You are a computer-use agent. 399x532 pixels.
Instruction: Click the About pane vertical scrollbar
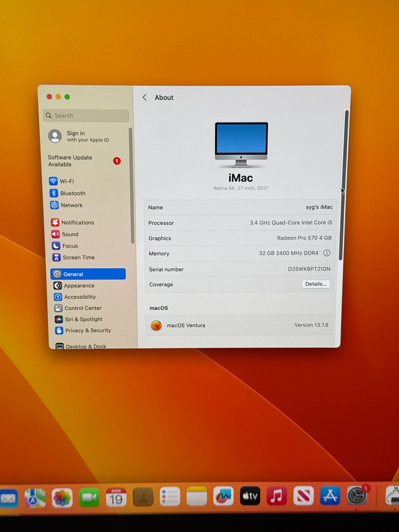click(344, 185)
